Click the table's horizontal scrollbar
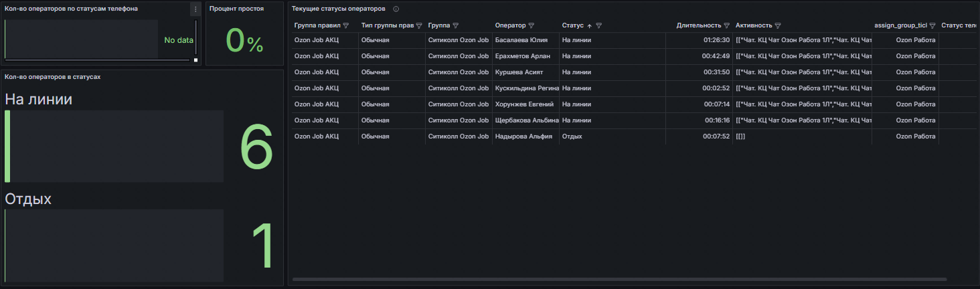The image size is (980, 289). tap(619, 279)
